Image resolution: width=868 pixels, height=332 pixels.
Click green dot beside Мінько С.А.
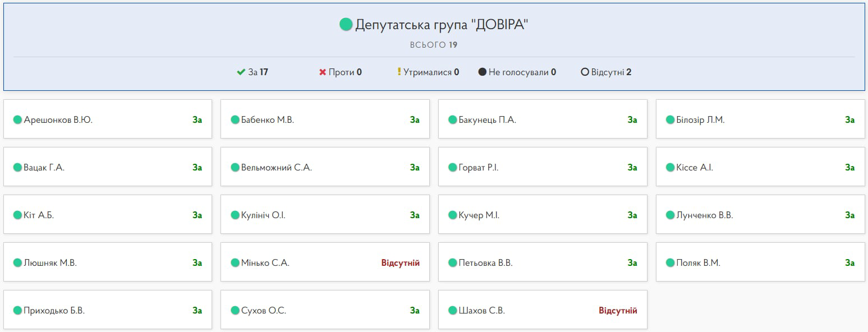point(235,262)
